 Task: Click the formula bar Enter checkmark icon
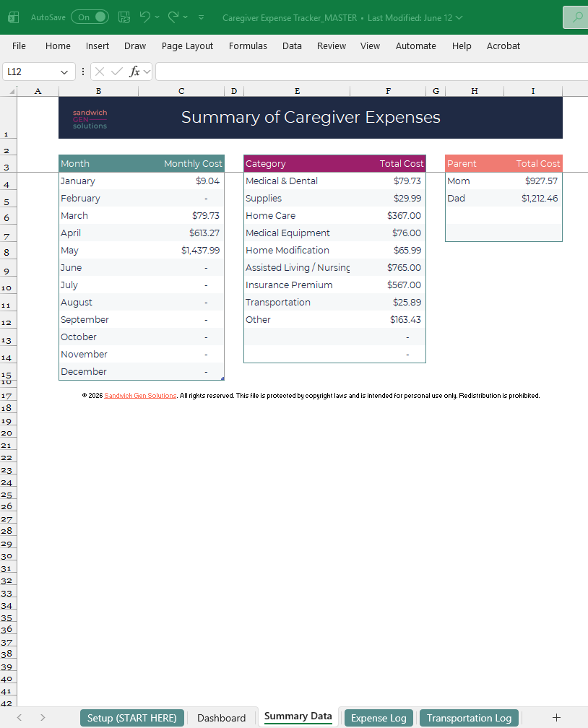[x=117, y=71]
